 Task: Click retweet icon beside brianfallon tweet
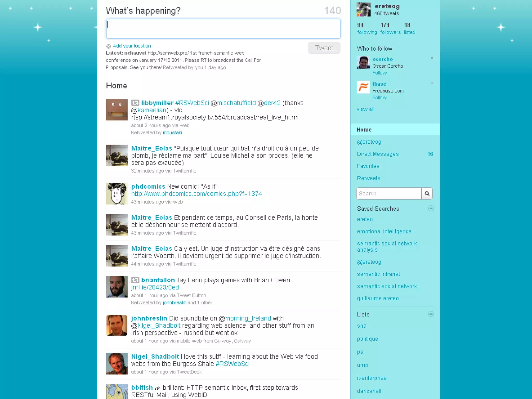(x=135, y=280)
